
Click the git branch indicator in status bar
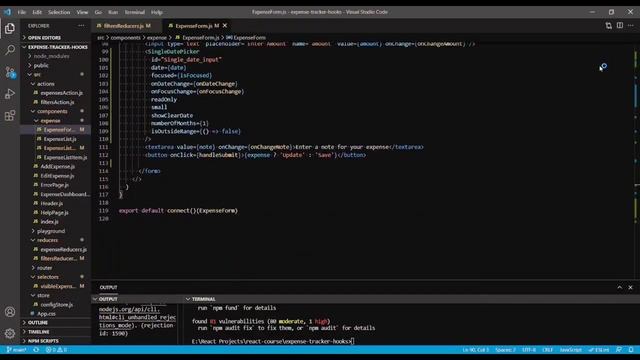click(x=16, y=350)
